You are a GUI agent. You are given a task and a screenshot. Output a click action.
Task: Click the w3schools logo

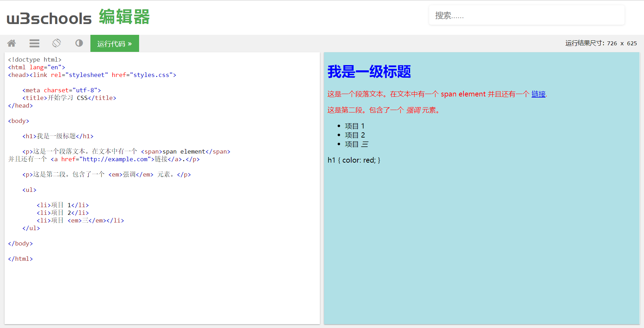click(x=49, y=18)
